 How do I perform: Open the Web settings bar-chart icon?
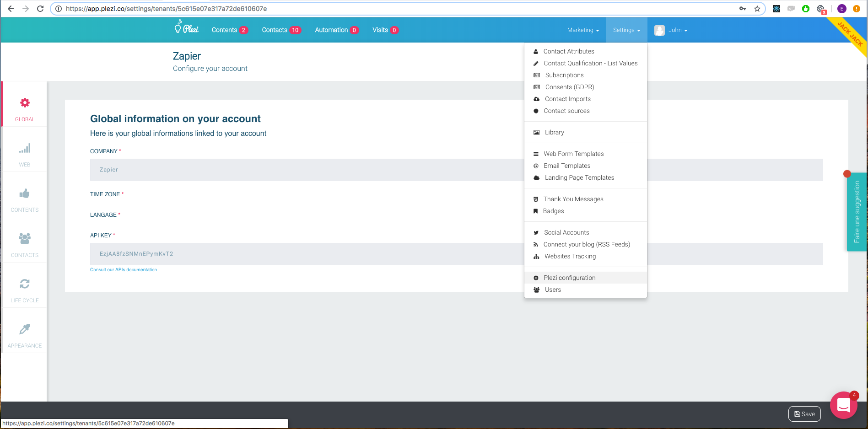click(25, 148)
